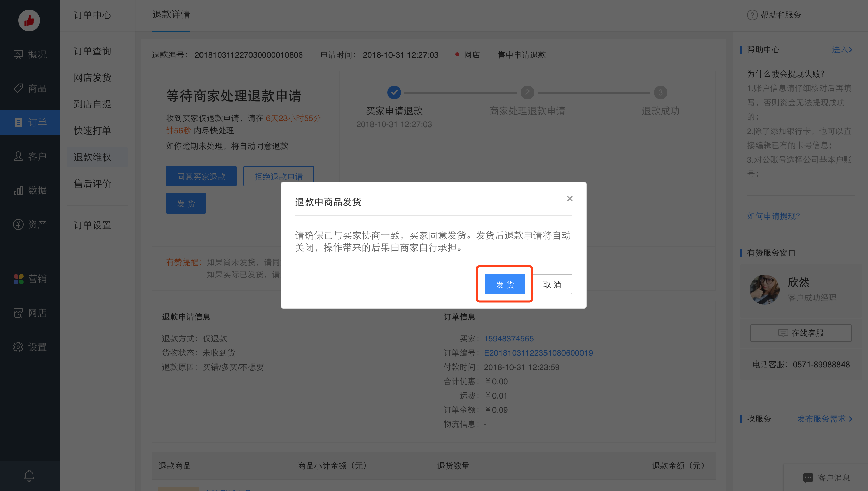The image size is (868, 491).
Task: Open the 概况 overview section
Action: pos(30,54)
